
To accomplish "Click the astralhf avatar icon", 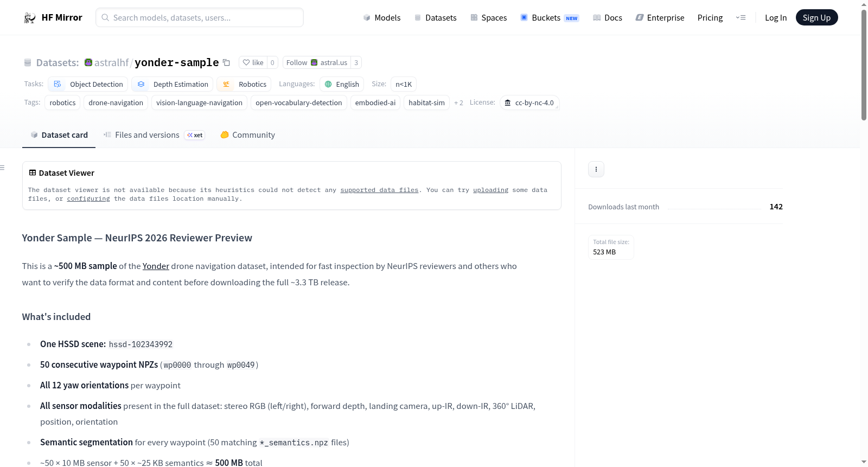I will 88,62.
